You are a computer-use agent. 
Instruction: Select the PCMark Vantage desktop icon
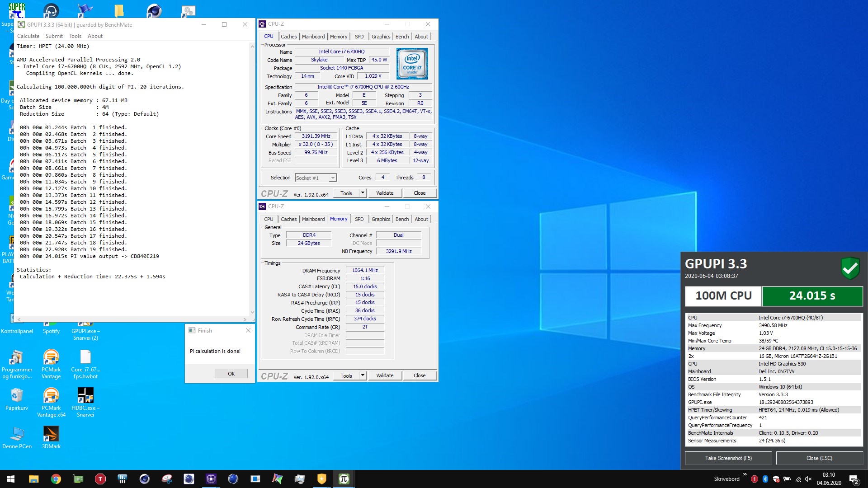tap(51, 364)
